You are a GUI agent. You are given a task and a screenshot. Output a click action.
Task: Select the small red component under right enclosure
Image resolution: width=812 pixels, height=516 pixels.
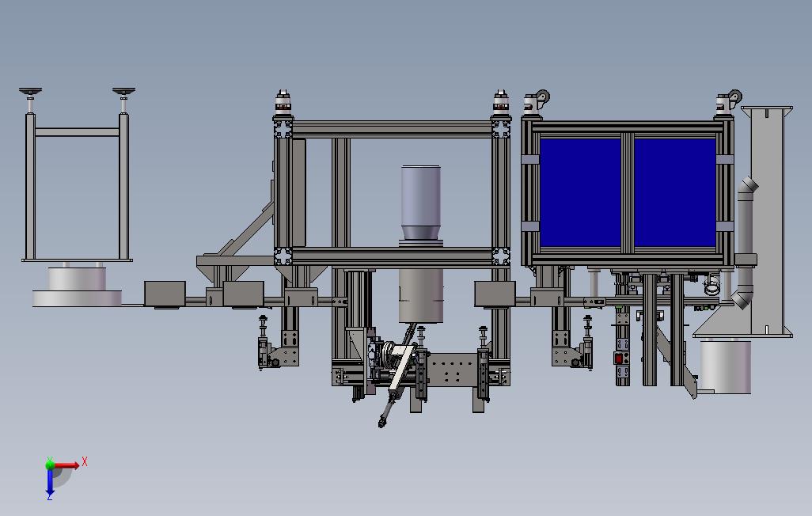pyautogui.click(x=619, y=358)
